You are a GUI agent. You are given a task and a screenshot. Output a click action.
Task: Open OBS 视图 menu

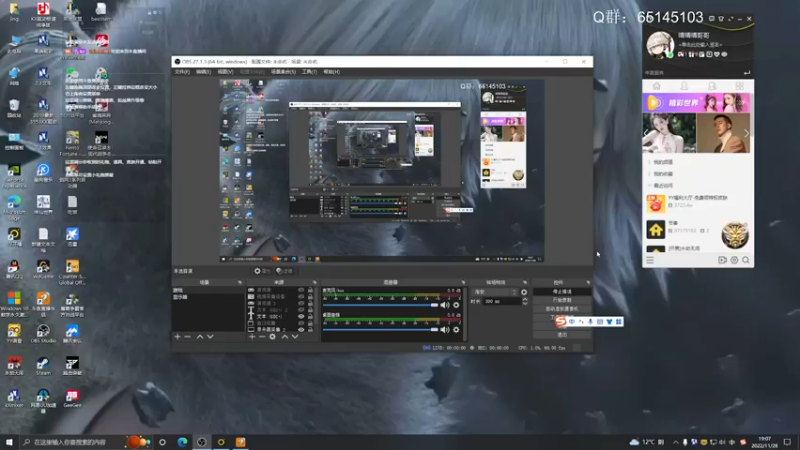coord(225,72)
